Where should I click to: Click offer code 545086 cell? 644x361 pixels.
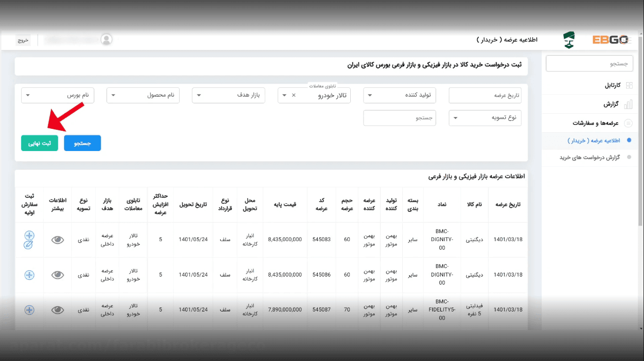(322, 275)
